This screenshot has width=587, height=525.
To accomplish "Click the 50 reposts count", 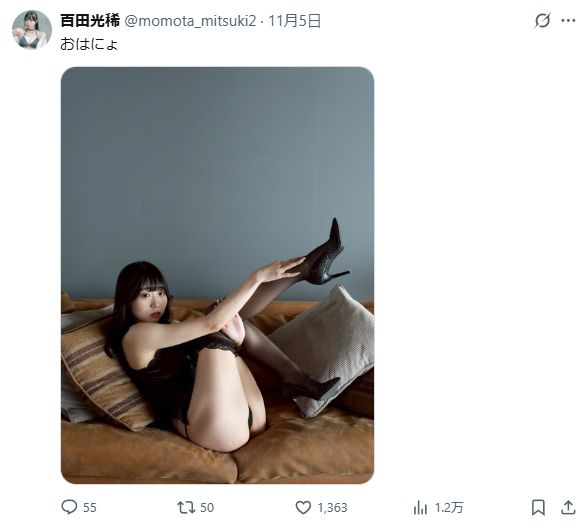I will 207,508.
